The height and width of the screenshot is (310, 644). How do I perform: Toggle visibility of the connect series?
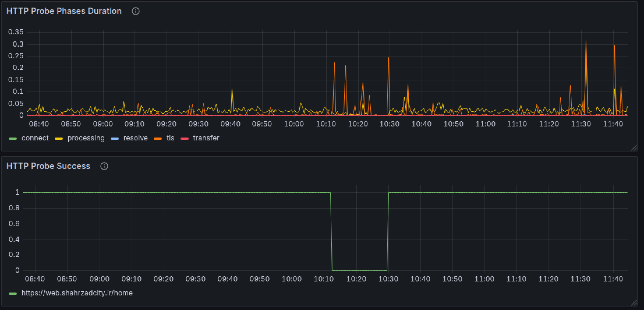tap(35, 138)
